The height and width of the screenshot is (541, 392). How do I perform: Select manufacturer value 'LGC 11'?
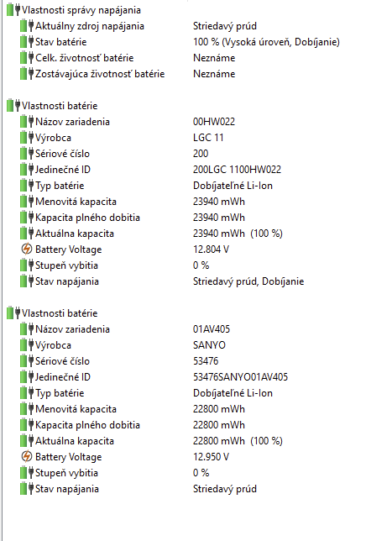(x=208, y=138)
